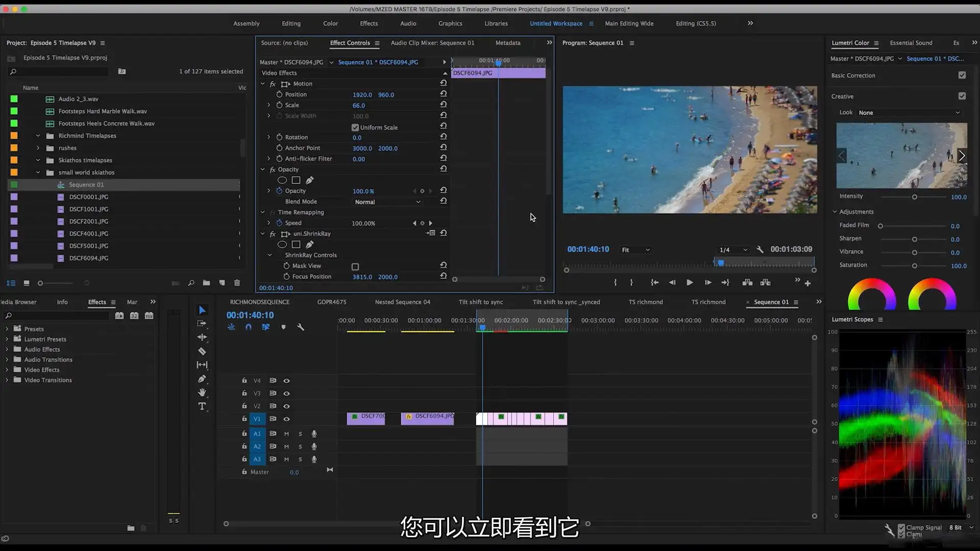The width and height of the screenshot is (980, 551).
Task: Toggle Creative section checkbox in Lumetri
Action: 962,96
